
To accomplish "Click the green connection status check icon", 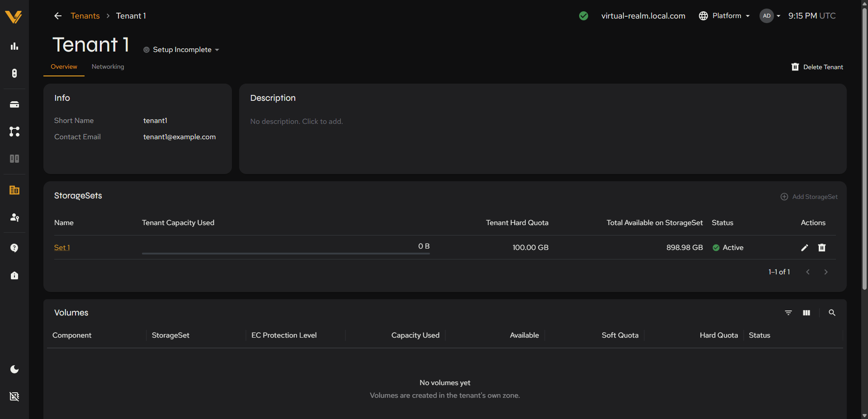I will tap(584, 16).
